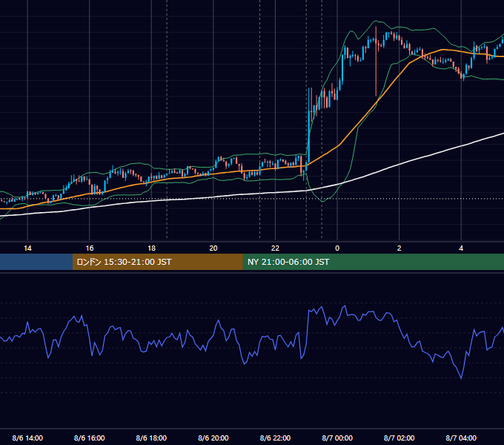Click the 16 hour axis label
Image resolution: width=504 pixels, height=445 pixels.
[x=90, y=248]
